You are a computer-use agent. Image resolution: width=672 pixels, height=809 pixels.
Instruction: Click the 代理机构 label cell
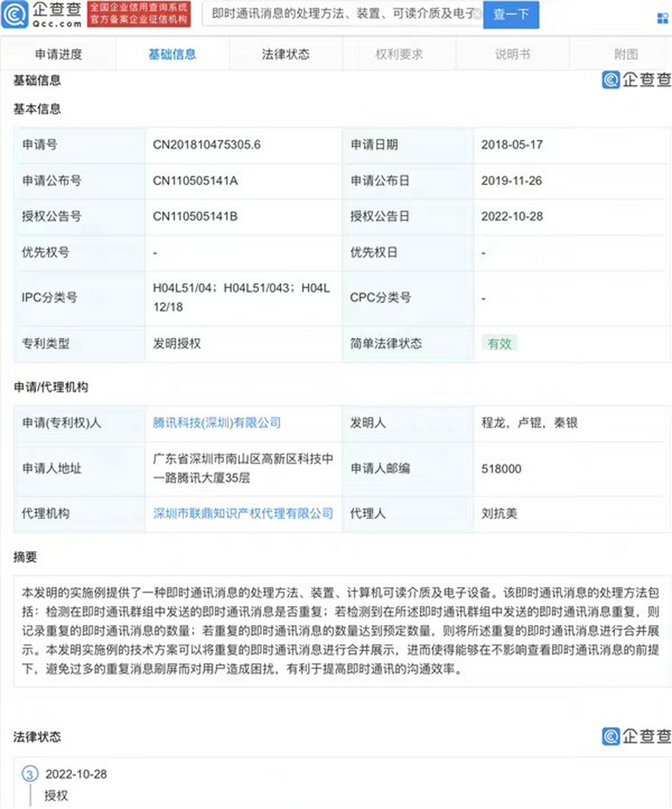coord(80,514)
